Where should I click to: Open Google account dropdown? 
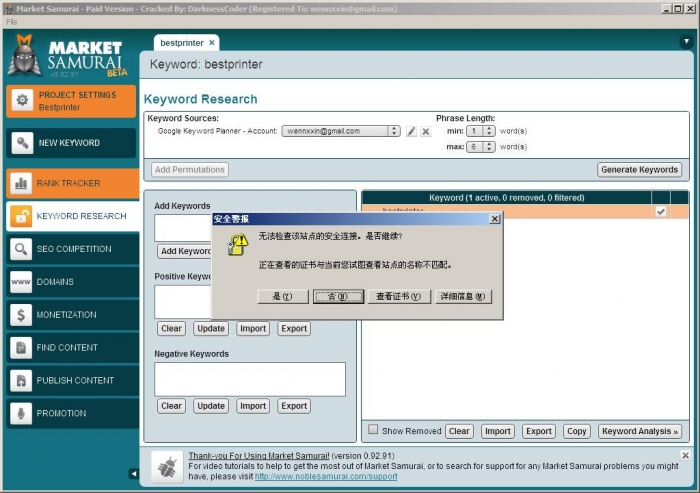[341, 131]
